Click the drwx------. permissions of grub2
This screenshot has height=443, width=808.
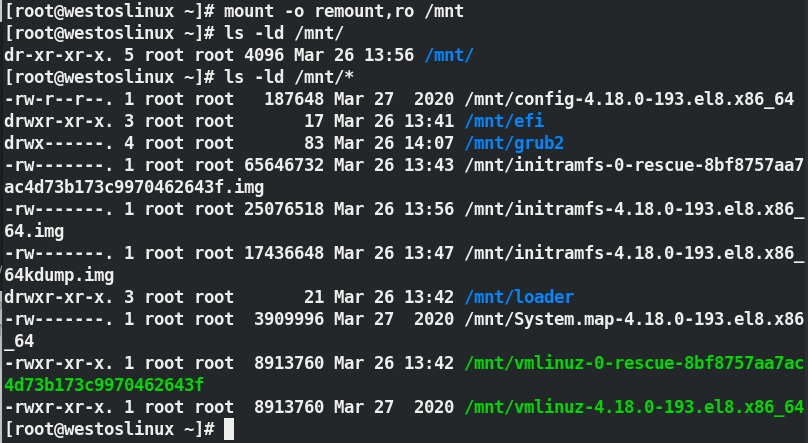click(59, 143)
